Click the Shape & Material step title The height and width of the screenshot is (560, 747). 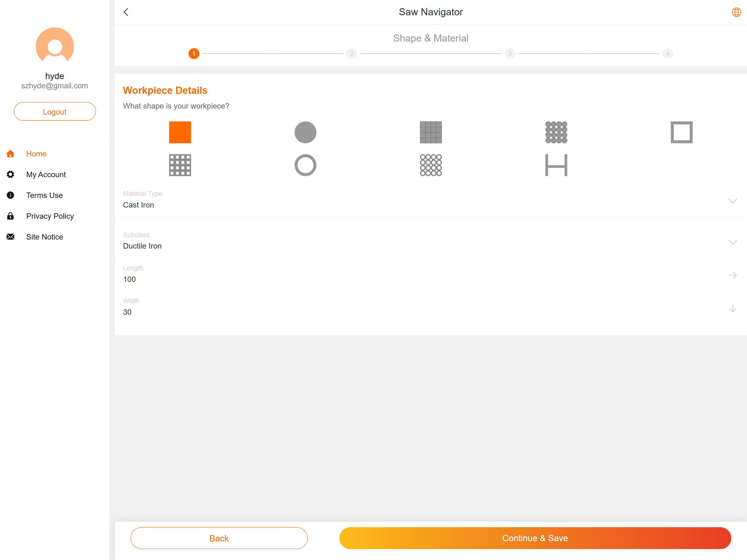(x=431, y=38)
